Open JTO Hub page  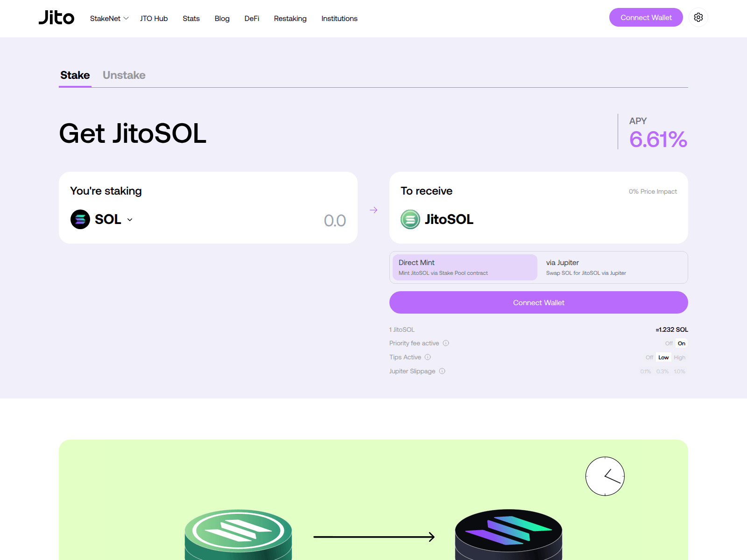pyautogui.click(x=154, y=18)
